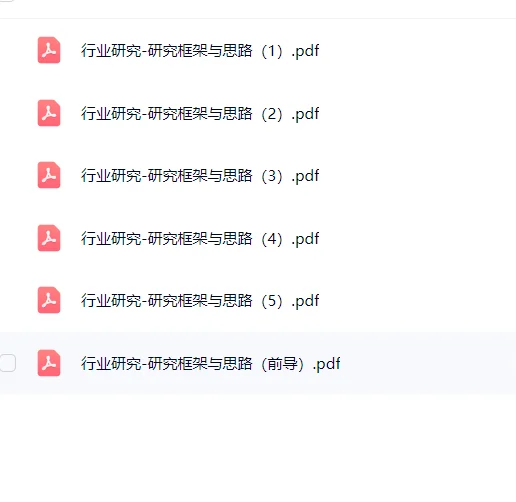Open the file name ending (3).pdf

(200, 176)
